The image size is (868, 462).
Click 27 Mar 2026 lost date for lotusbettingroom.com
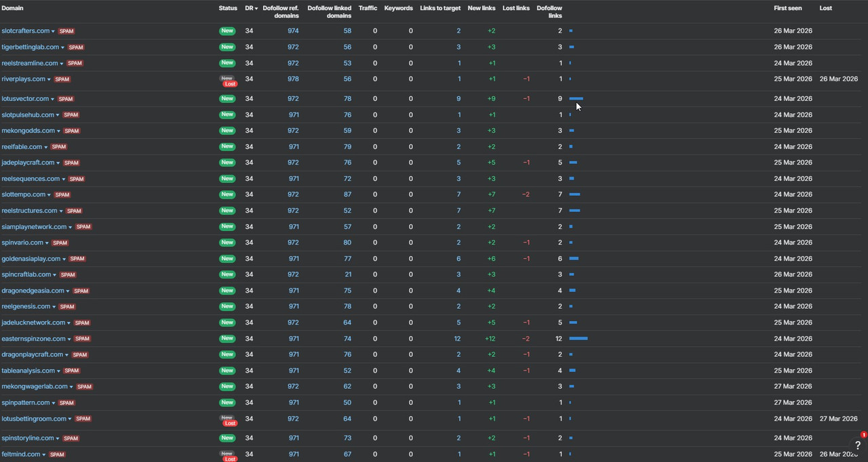839,419
